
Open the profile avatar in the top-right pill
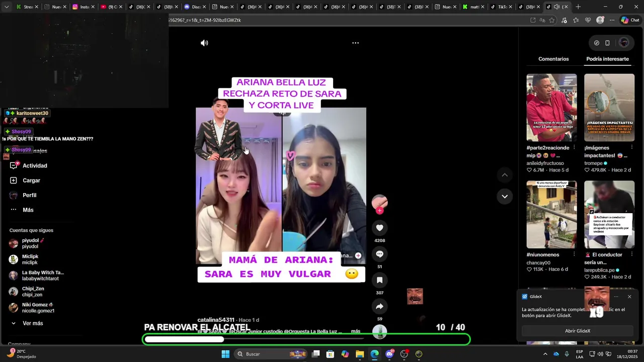point(624,43)
